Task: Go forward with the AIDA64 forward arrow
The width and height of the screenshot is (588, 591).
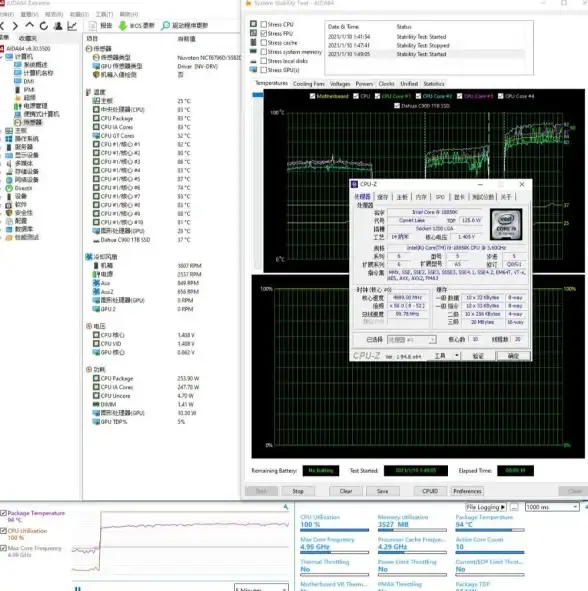Action: [15, 26]
